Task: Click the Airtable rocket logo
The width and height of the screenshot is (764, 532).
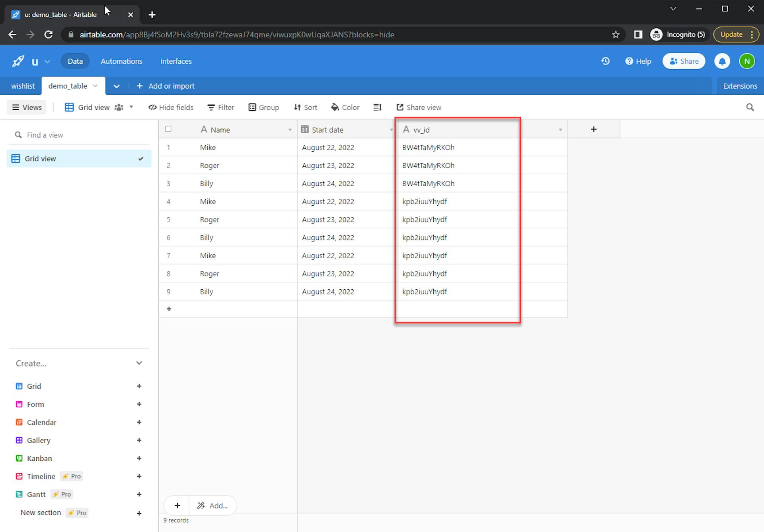Action: pos(17,61)
